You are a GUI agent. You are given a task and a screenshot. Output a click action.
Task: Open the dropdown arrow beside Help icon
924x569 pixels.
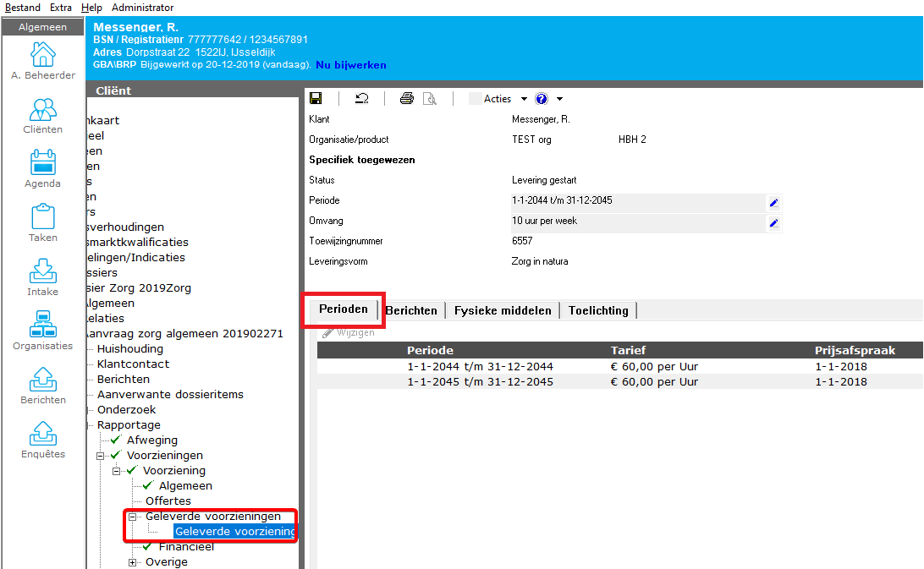(x=559, y=99)
